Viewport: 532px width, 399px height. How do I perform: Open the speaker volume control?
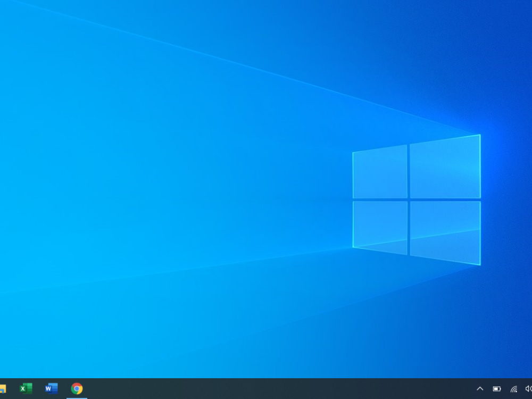coord(528,389)
